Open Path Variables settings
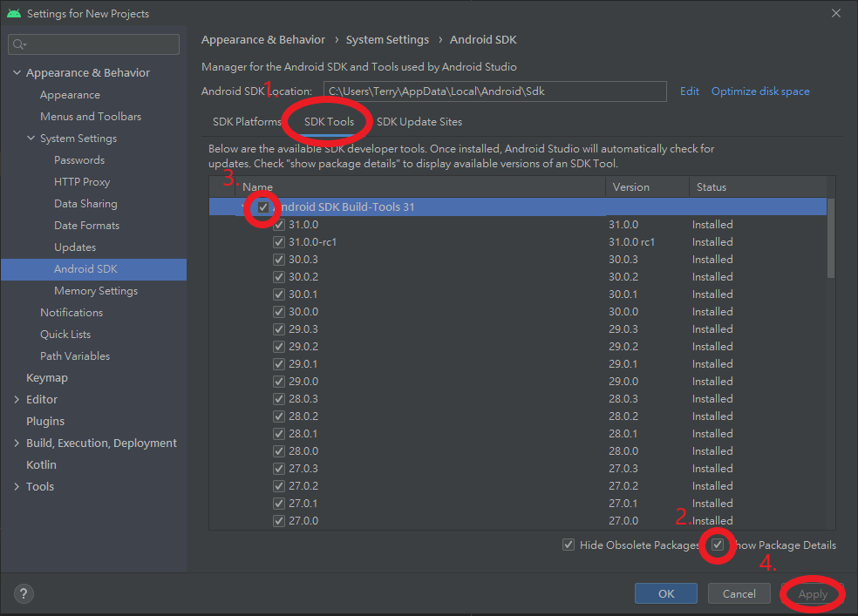 click(75, 355)
